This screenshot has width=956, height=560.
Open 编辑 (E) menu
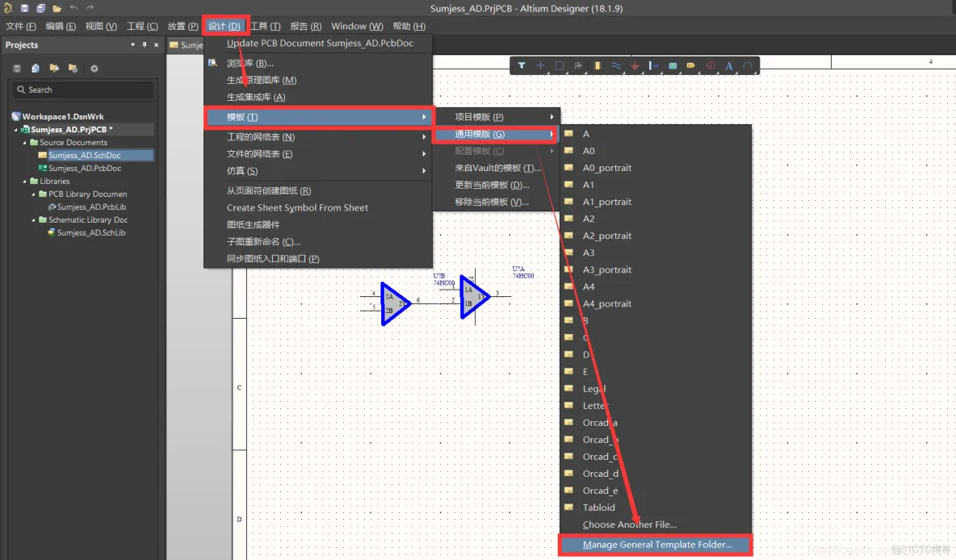[61, 26]
